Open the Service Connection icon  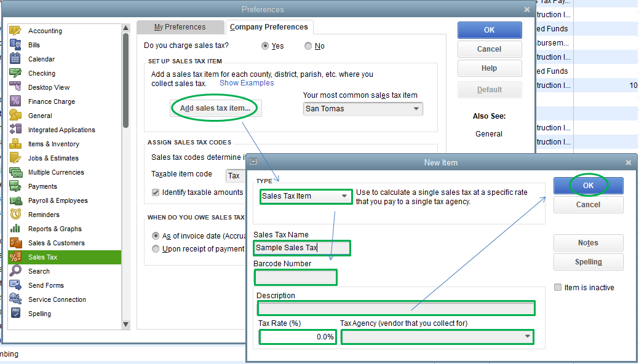pos(15,299)
